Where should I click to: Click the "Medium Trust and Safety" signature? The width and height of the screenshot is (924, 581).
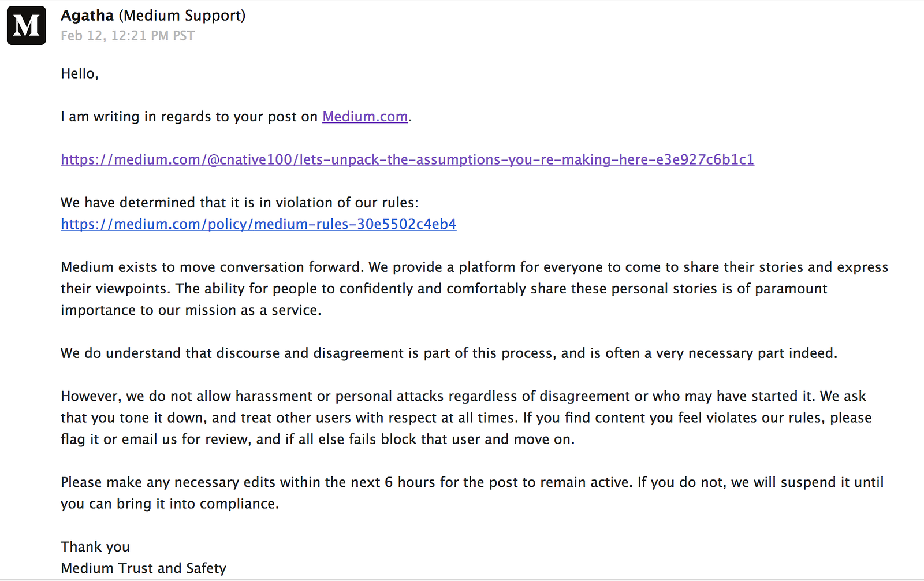(x=143, y=568)
